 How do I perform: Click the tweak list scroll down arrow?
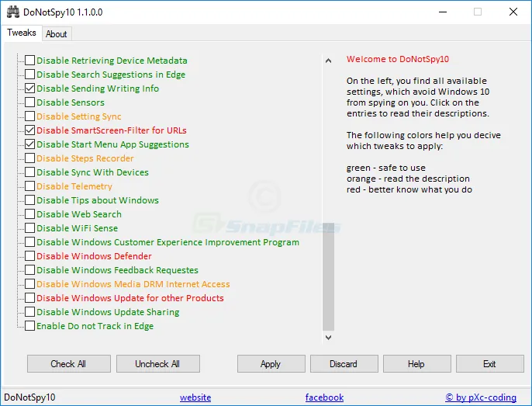tap(328, 338)
